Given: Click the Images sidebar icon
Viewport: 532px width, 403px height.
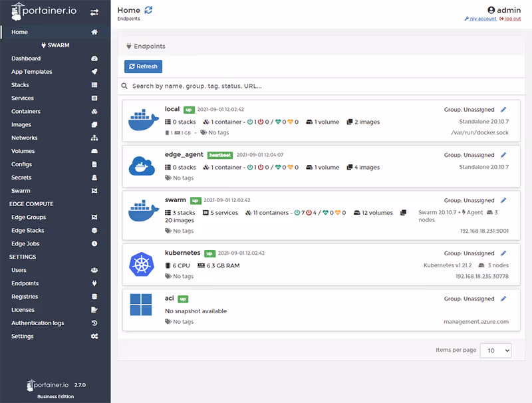Looking at the screenshot, I should (94, 124).
